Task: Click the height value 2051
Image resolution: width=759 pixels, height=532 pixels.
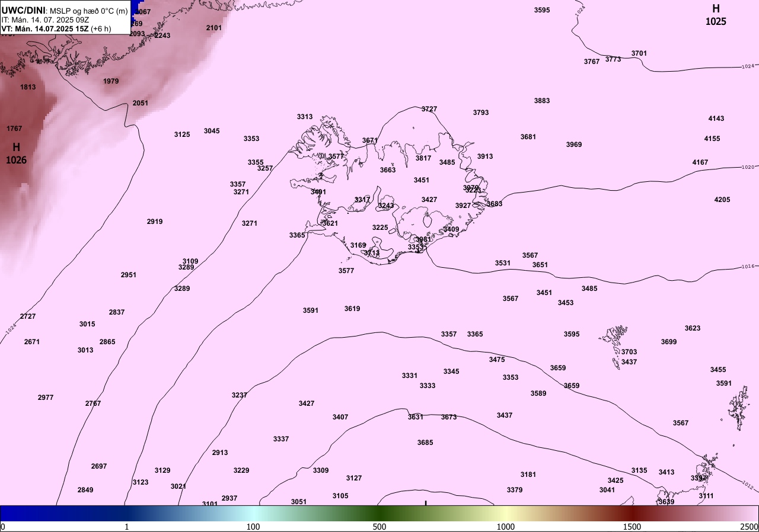Action: [141, 103]
